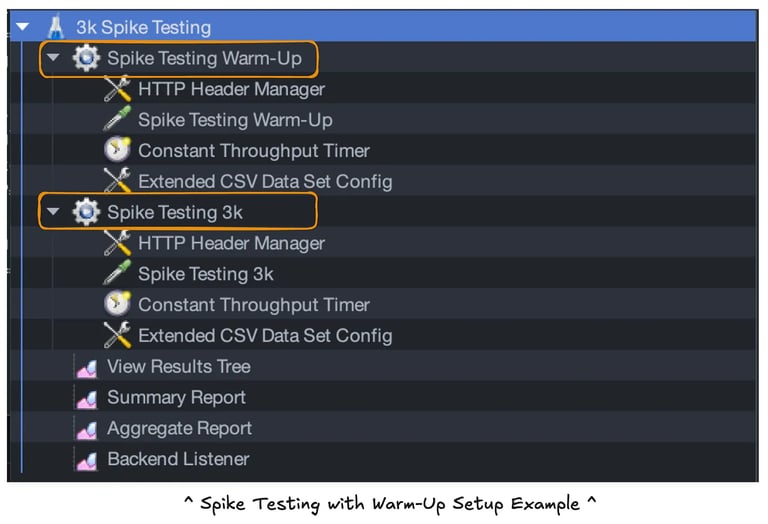
Task: Click the Spike Testing 3k sampler pipette icon
Action: tap(118, 274)
